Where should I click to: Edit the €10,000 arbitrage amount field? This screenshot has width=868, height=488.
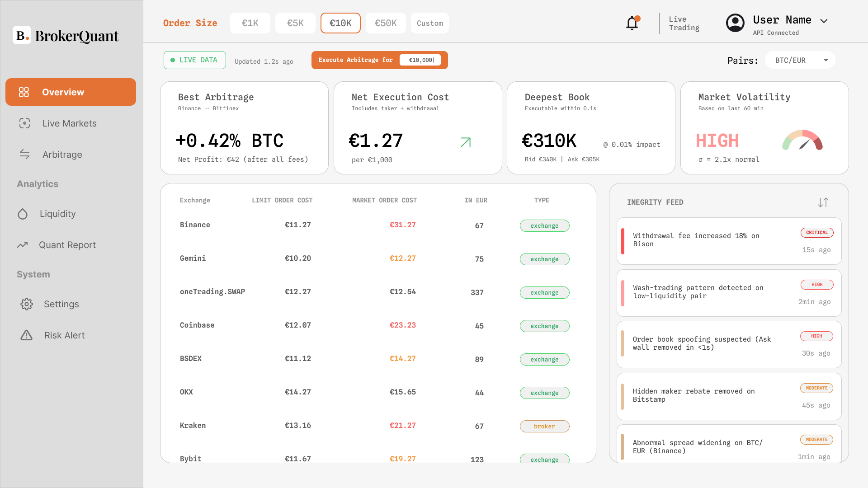point(420,60)
